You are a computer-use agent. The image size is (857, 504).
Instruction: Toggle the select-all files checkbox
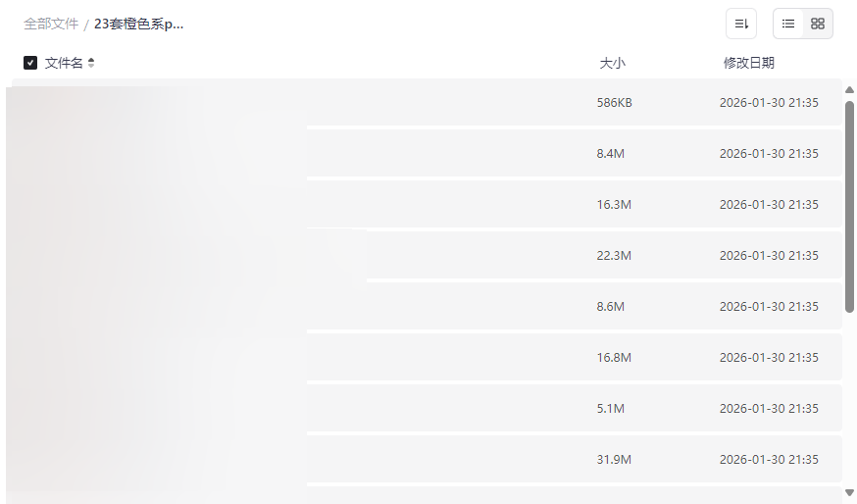[x=30, y=63]
